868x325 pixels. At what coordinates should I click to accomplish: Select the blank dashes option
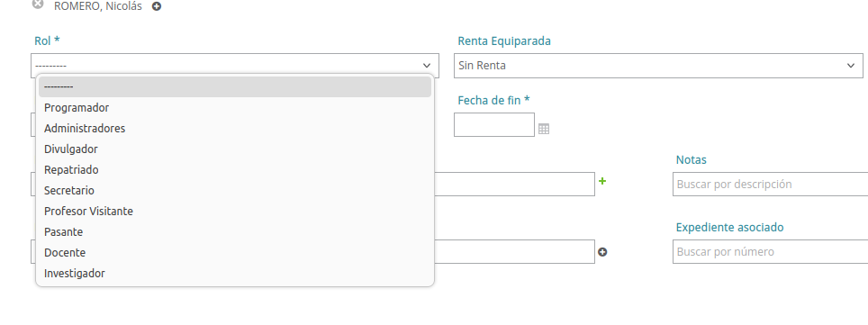(x=235, y=87)
